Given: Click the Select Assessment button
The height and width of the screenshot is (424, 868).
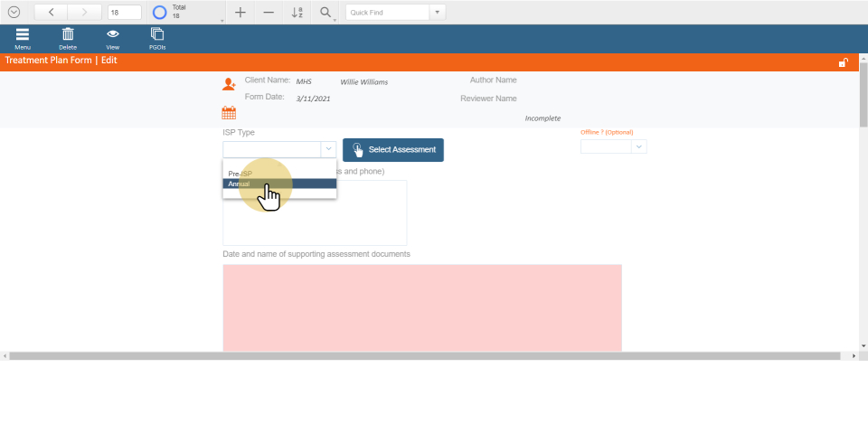Looking at the screenshot, I should click(393, 150).
